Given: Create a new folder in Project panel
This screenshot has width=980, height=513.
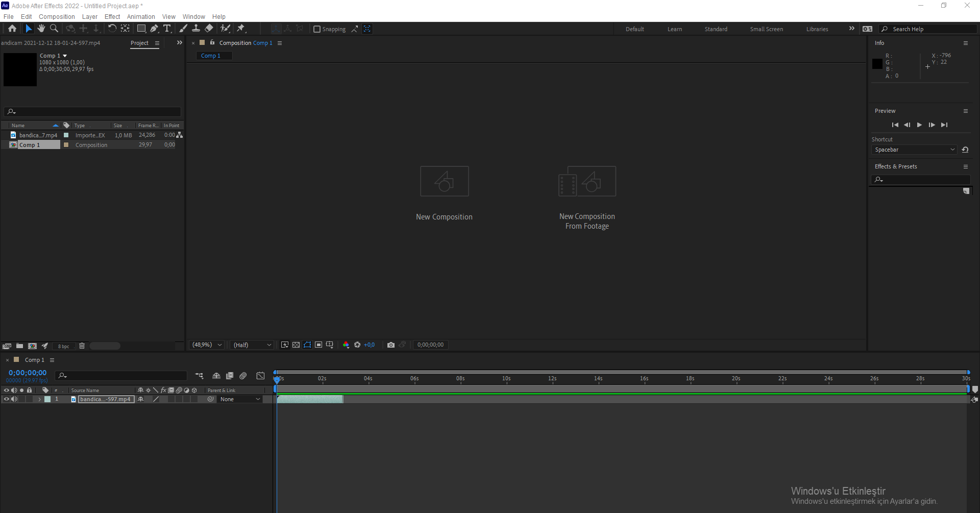Looking at the screenshot, I should [x=19, y=346].
